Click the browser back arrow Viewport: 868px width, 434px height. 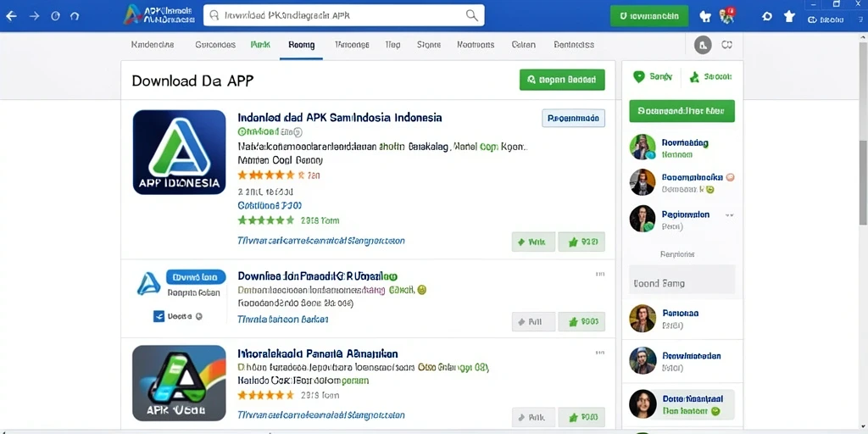11,16
